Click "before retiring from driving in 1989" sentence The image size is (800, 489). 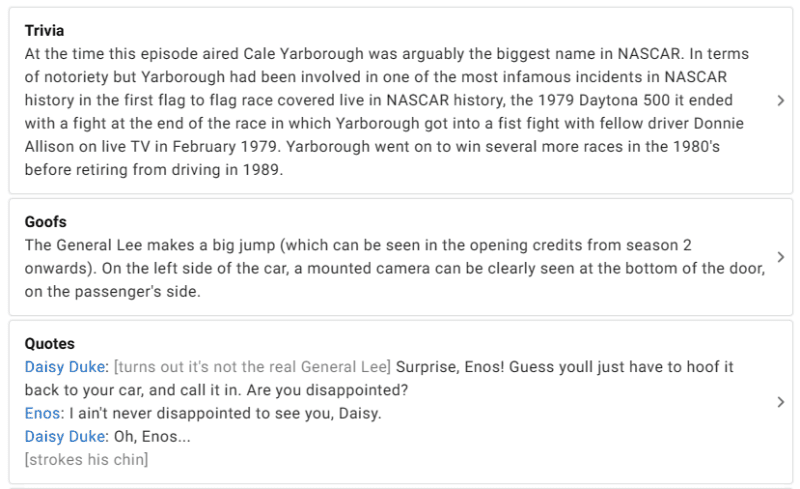152,169
